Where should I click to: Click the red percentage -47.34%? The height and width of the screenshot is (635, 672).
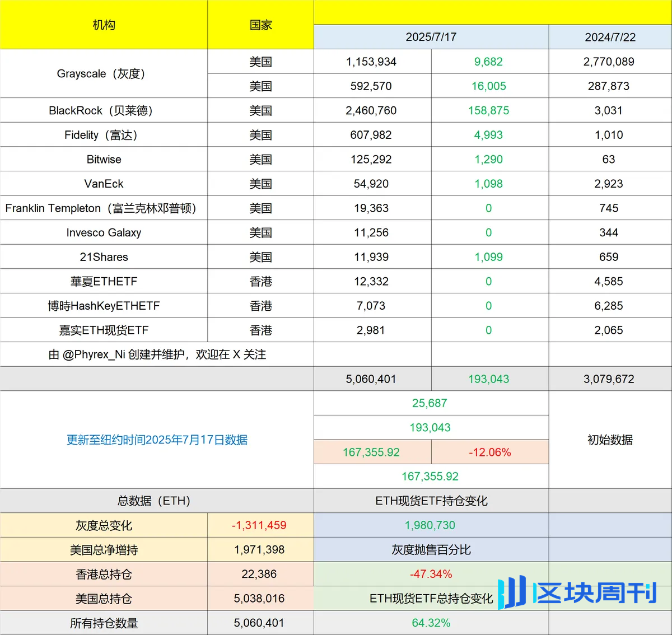pyautogui.click(x=431, y=574)
